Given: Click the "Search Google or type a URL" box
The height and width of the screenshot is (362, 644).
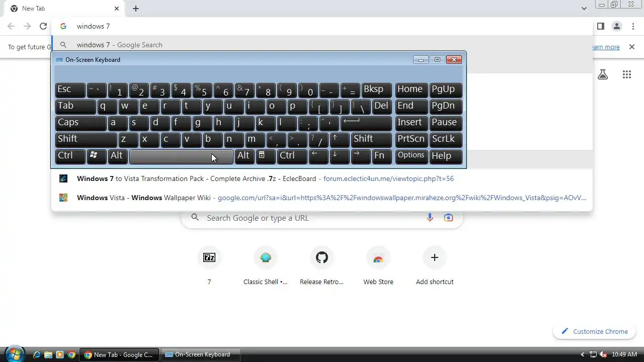Looking at the screenshot, I should [322, 218].
